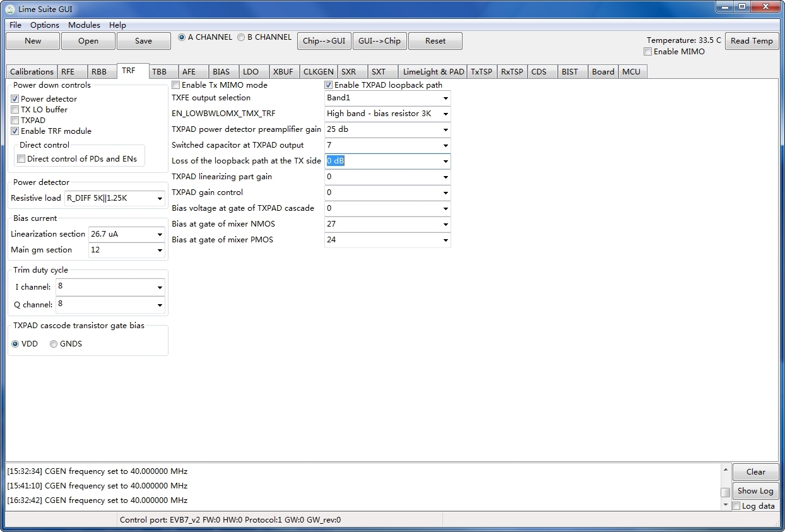
Task: Switch to the Board tab
Action: click(603, 72)
